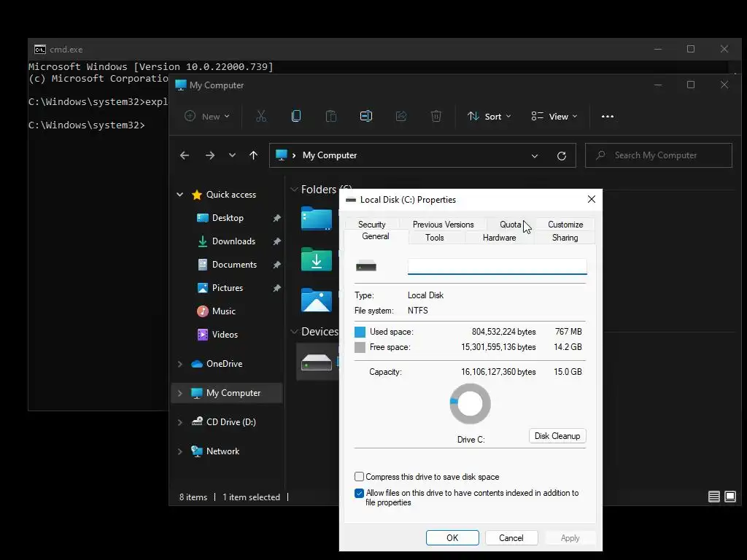747x560 pixels.
Task: Click the blue Used space color swatch
Action: (360, 332)
